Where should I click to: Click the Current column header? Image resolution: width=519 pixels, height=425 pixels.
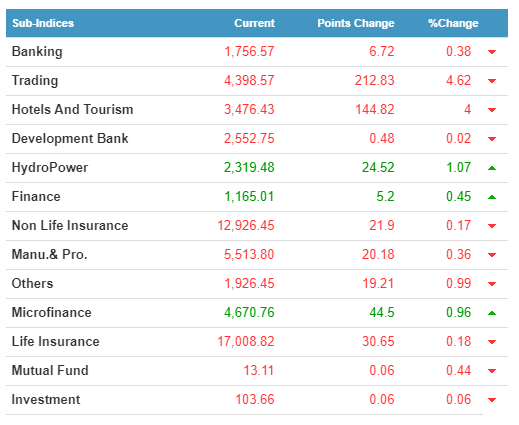[254, 23]
